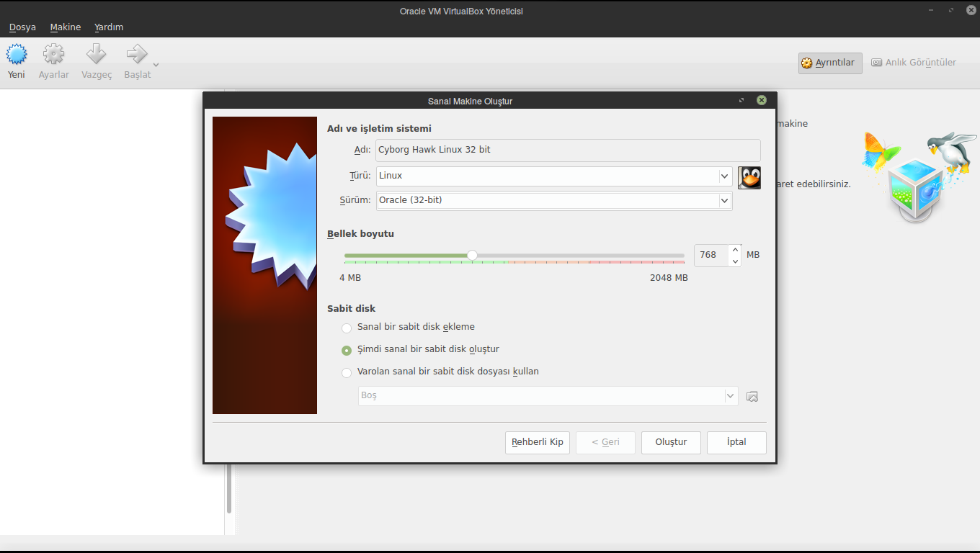Open the Yardım menu
The image size is (980, 553).
(x=109, y=27)
